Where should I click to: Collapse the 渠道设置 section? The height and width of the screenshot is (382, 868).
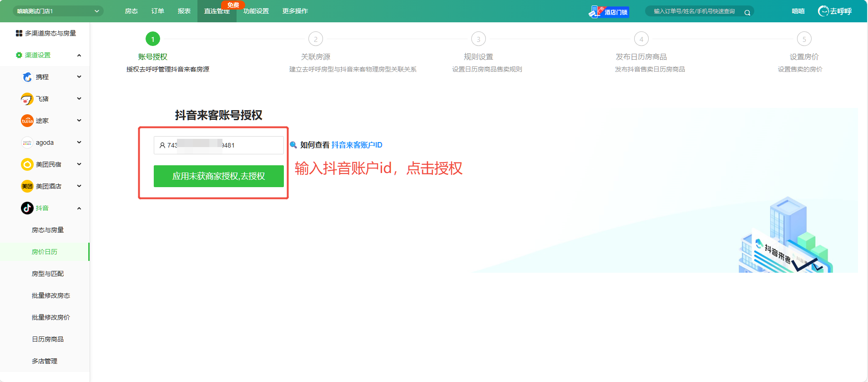click(x=79, y=56)
